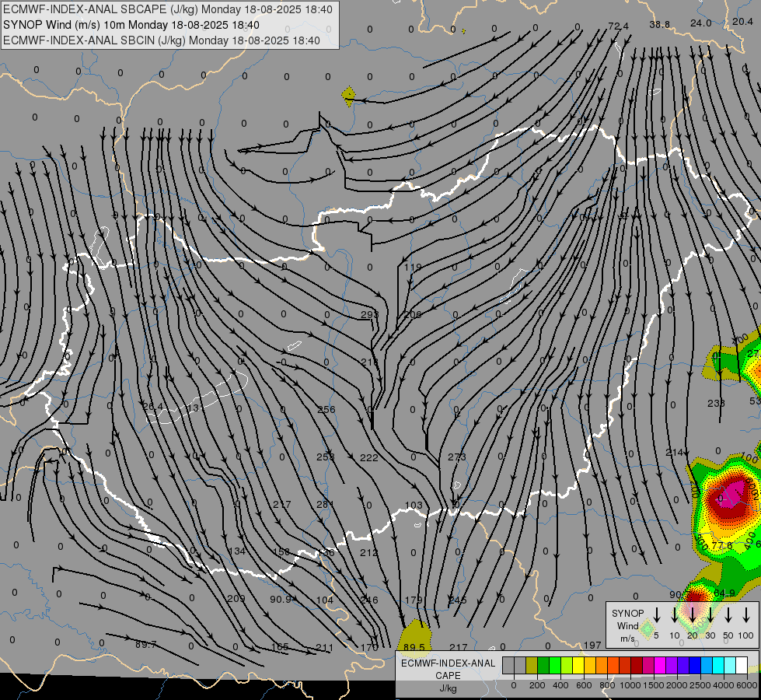Click the 10 m/s wind arrow in the legend

pyautogui.click(x=675, y=614)
